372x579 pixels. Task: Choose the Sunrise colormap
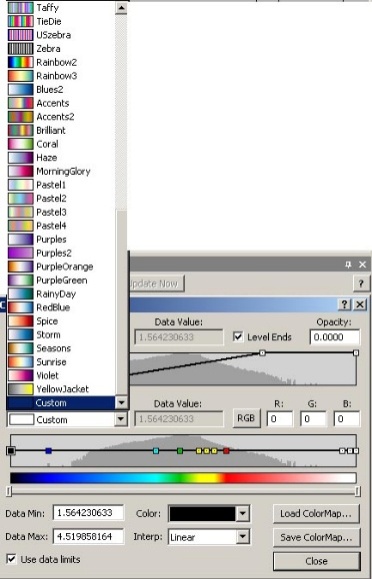(x=61, y=362)
